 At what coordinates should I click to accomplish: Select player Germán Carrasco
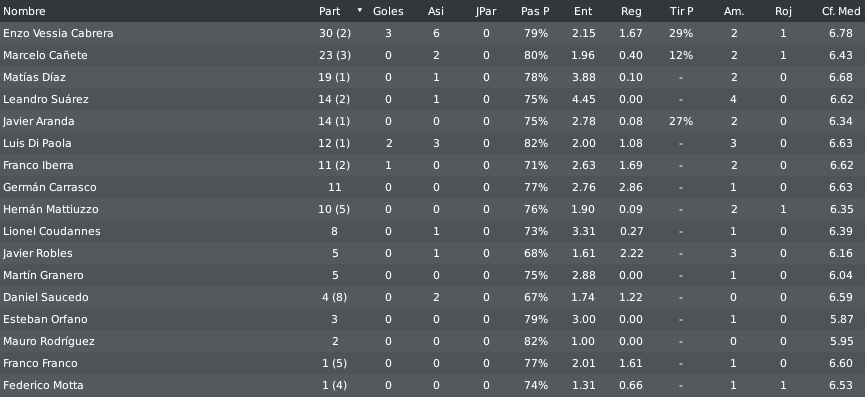(x=432, y=187)
